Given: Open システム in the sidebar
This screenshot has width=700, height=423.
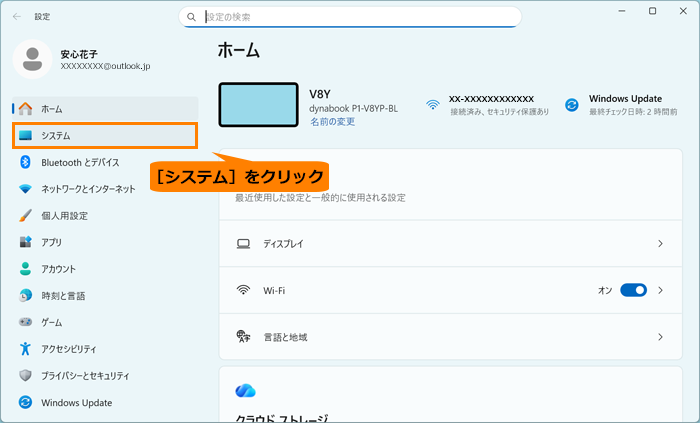Looking at the screenshot, I should (x=105, y=136).
